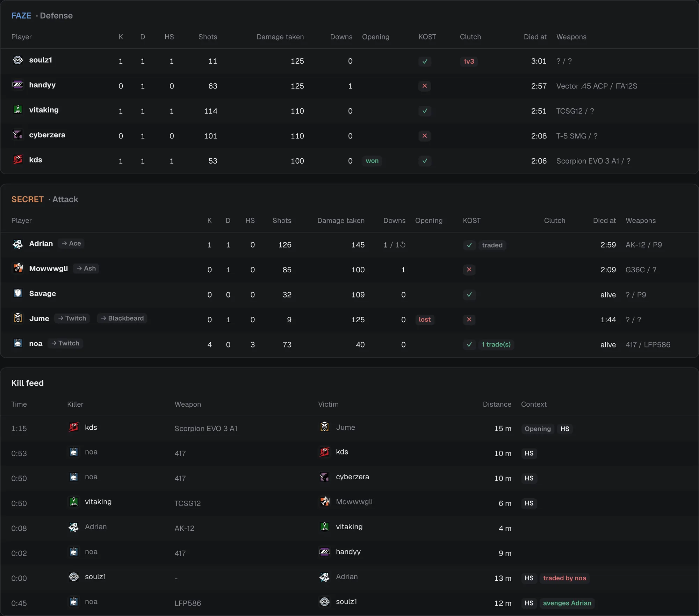Click Jume's red KOST cross
This screenshot has height=616, width=699.
[x=469, y=320]
